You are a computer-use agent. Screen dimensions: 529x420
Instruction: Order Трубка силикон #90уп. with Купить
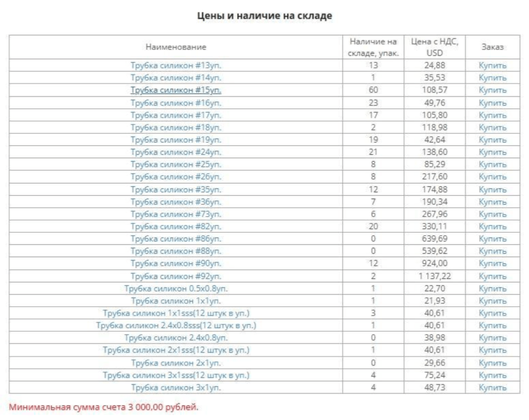(x=492, y=264)
